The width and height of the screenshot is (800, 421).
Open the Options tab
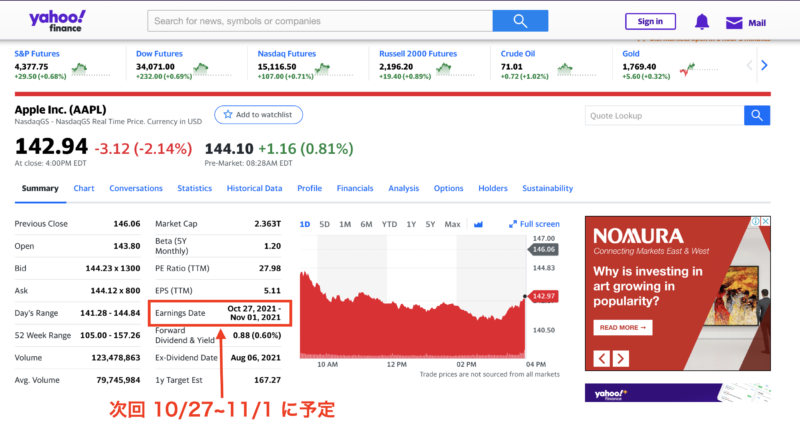coord(448,188)
